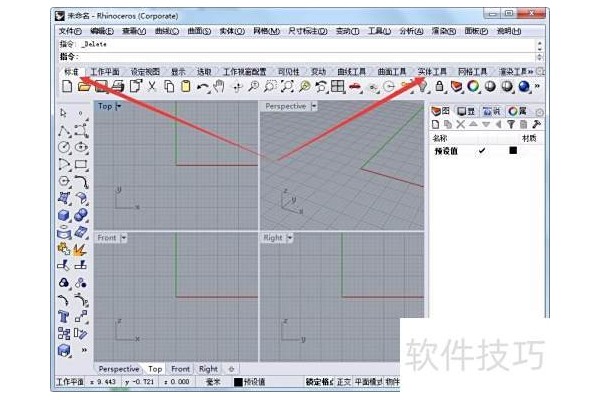Move layer up with triangle icon

point(473,124)
